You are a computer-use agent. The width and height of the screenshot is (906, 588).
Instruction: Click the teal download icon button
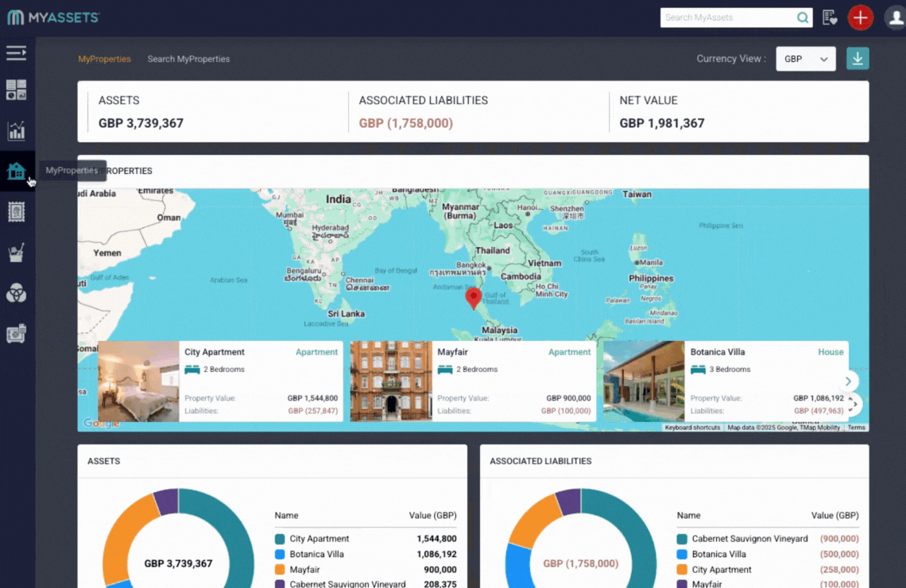click(x=858, y=59)
